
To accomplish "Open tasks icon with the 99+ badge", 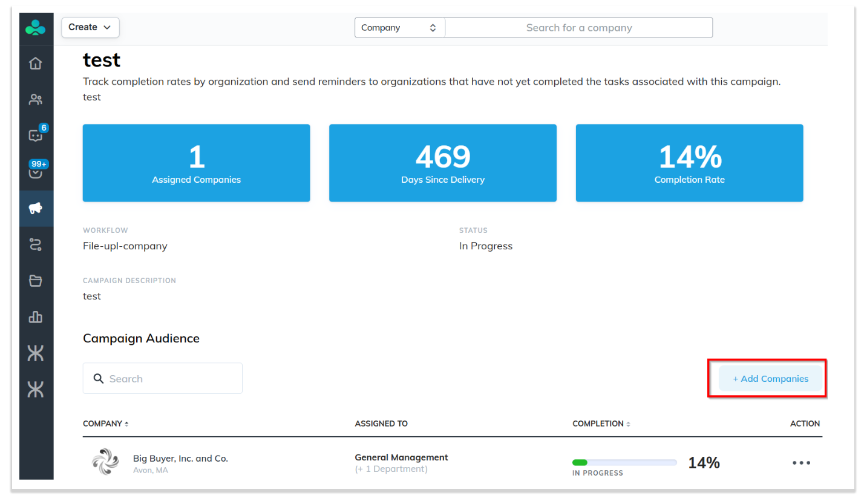I will (36, 171).
